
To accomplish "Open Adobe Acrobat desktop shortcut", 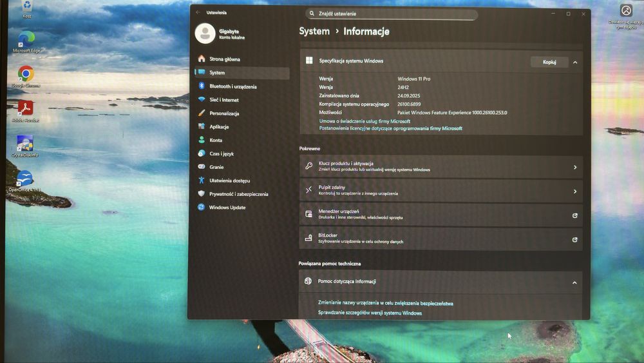I will coord(26,112).
